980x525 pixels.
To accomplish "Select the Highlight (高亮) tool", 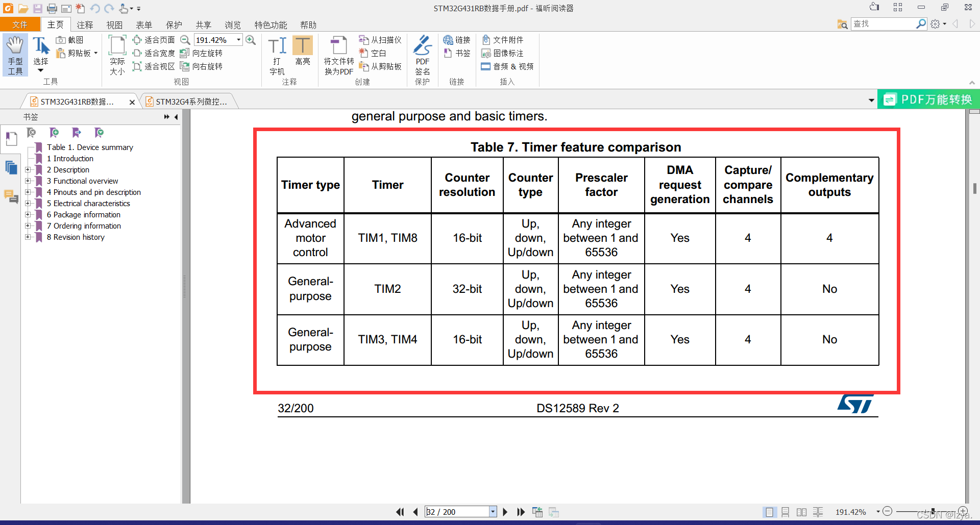I will tap(303, 51).
